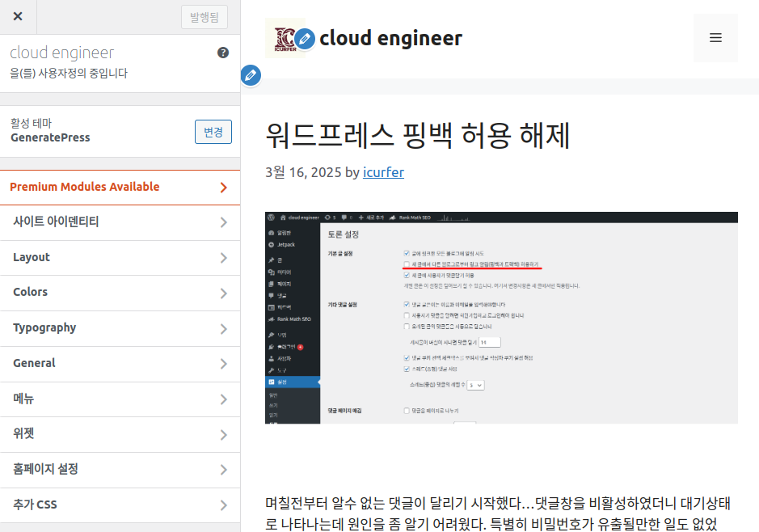Expand the Typography section chevron
759x532 pixels.
click(x=223, y=328)
